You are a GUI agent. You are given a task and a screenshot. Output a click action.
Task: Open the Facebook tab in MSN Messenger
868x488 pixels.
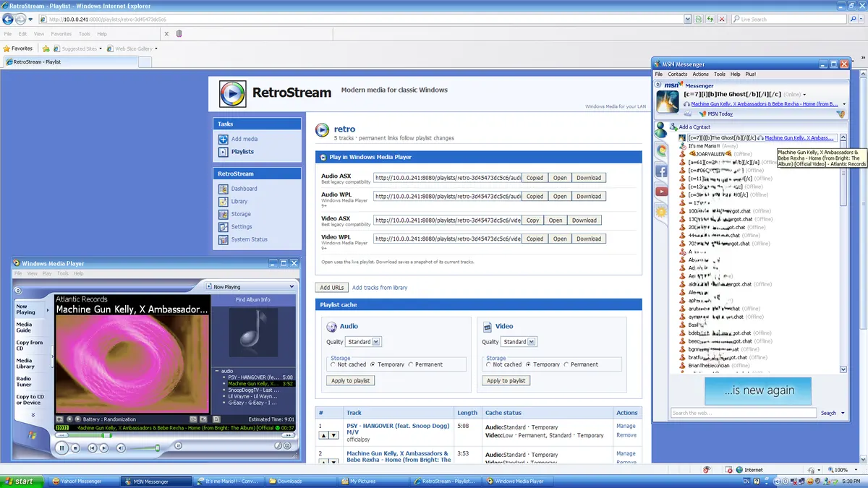click(x=661, y=171)
